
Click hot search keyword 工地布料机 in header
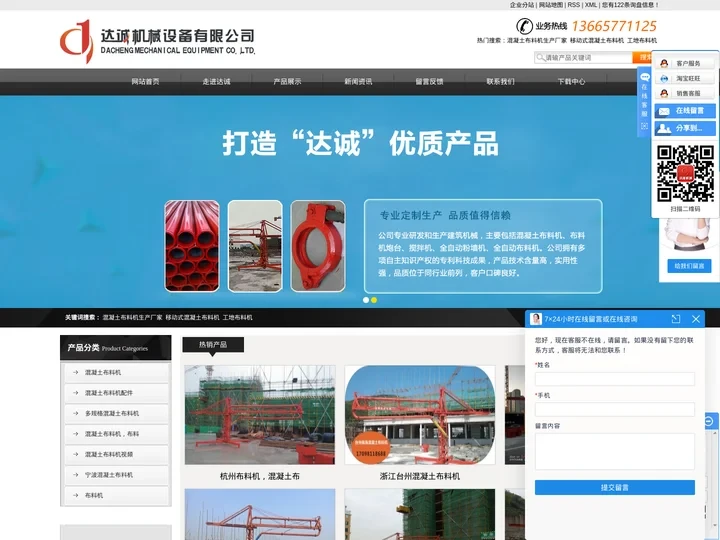(x=642, y=40)
